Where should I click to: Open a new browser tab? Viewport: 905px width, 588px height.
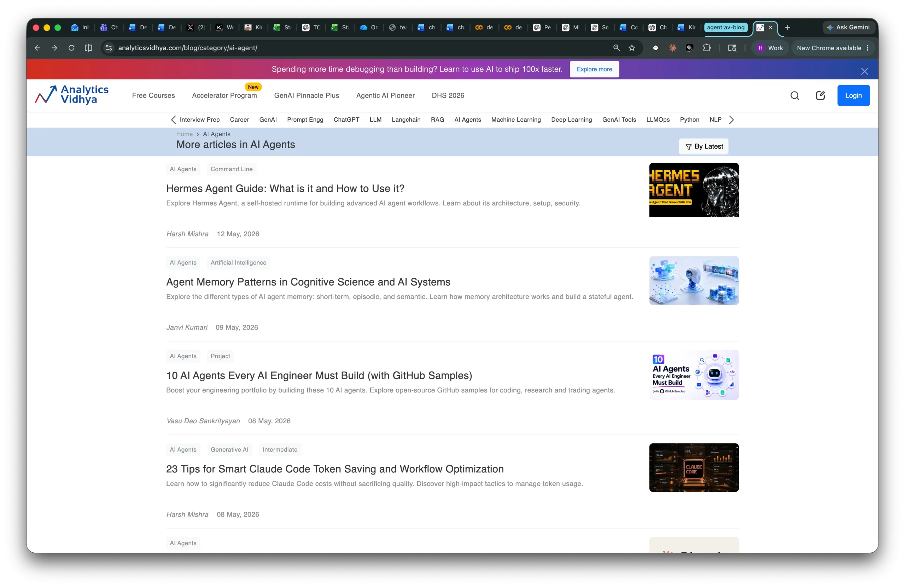coord(788,27)
